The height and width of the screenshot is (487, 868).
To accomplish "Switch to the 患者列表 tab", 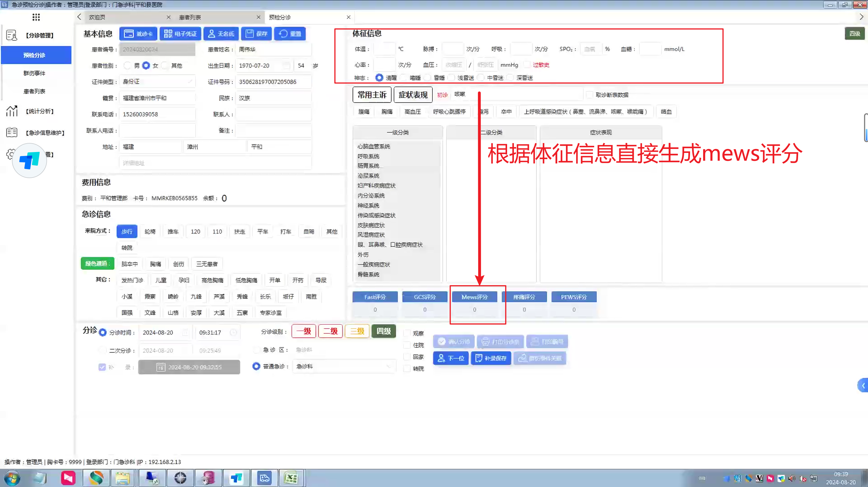I will tap(190, 17).
